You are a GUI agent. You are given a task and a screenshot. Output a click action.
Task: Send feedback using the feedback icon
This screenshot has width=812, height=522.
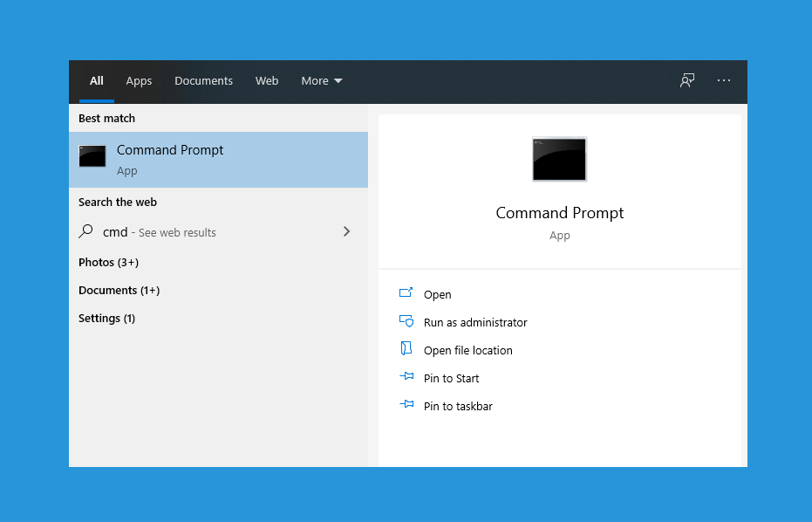click(x=687, y=79)
